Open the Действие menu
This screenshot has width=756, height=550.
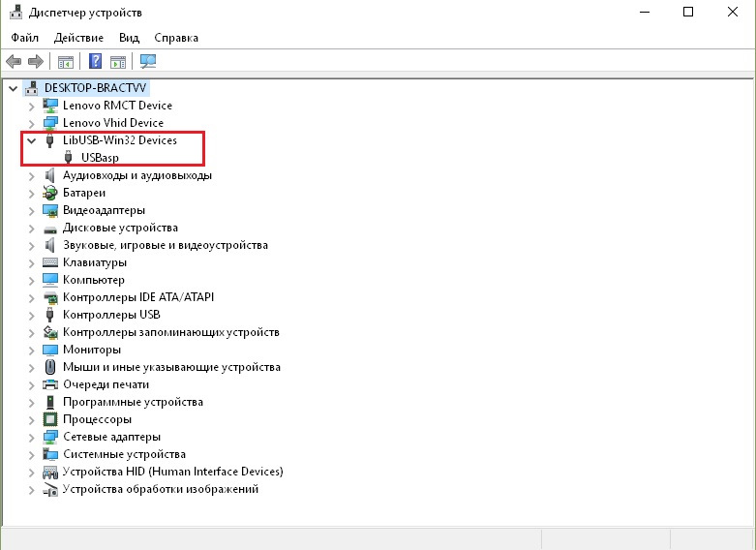pos(78,38)
